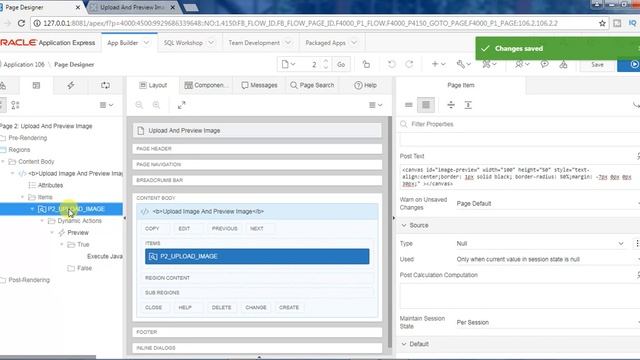640x360 pixels.
Task: Select Pre-Rendering in the tree
Action: point(28,138)
